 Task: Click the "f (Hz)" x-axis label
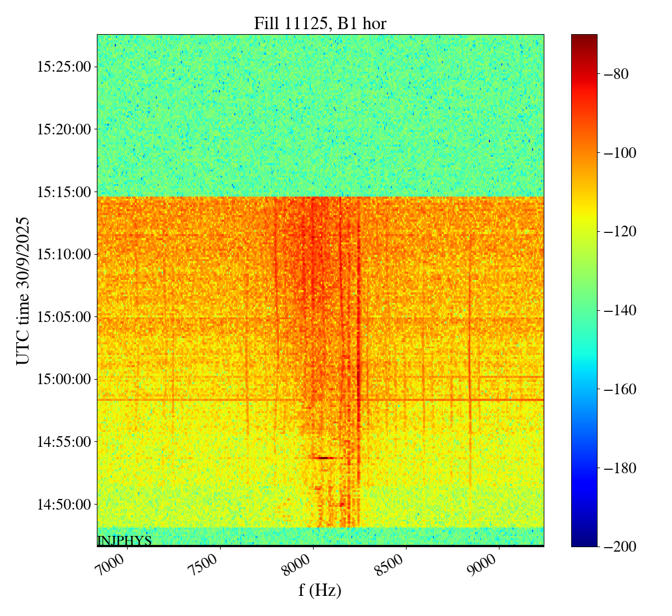pos(320,590)
